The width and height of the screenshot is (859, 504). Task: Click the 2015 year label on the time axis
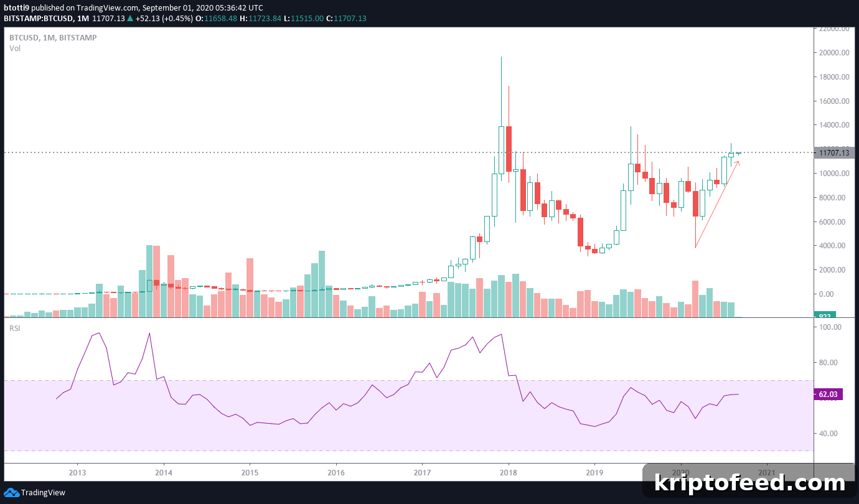(x=250, y=472)
